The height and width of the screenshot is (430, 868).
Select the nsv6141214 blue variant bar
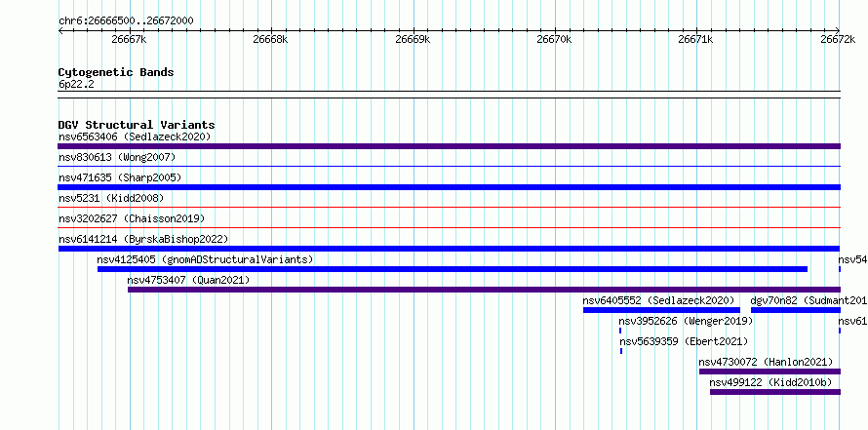(x=449, y=249)
